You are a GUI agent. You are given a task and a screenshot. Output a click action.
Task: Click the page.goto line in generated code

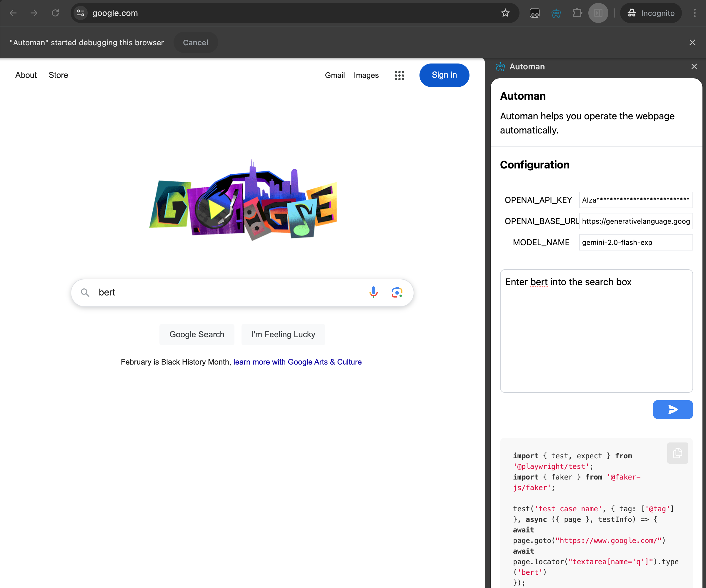(x=589, y=540)
